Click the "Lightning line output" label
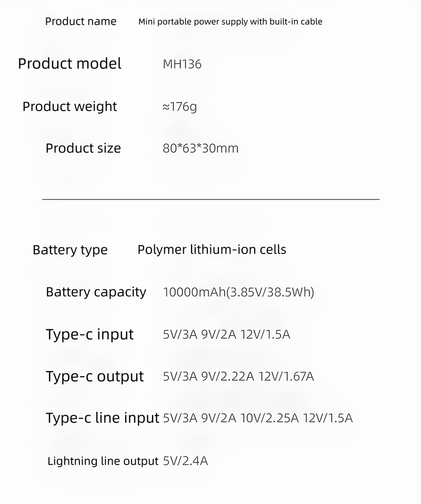The image size is (421, 504). (103, 461)
